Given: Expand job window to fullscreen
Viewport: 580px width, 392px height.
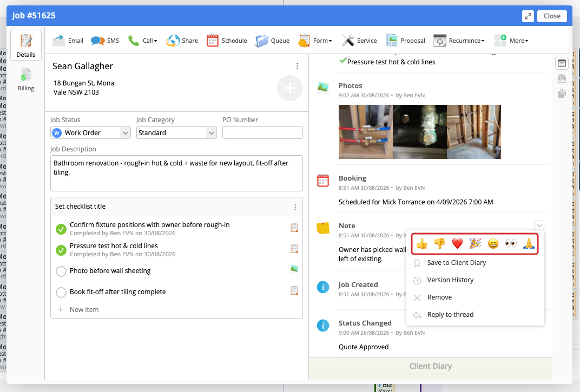Looking at the screenshot, I should [528, 16].
